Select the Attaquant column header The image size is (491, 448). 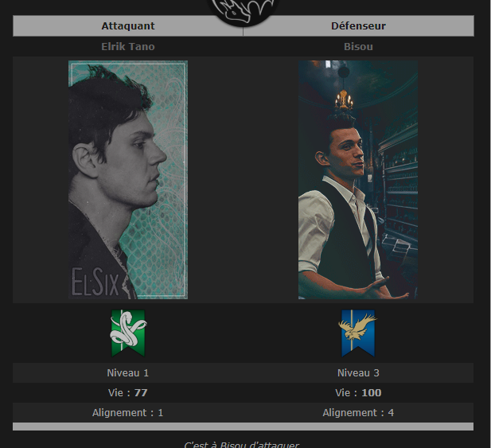coord(128,26)
